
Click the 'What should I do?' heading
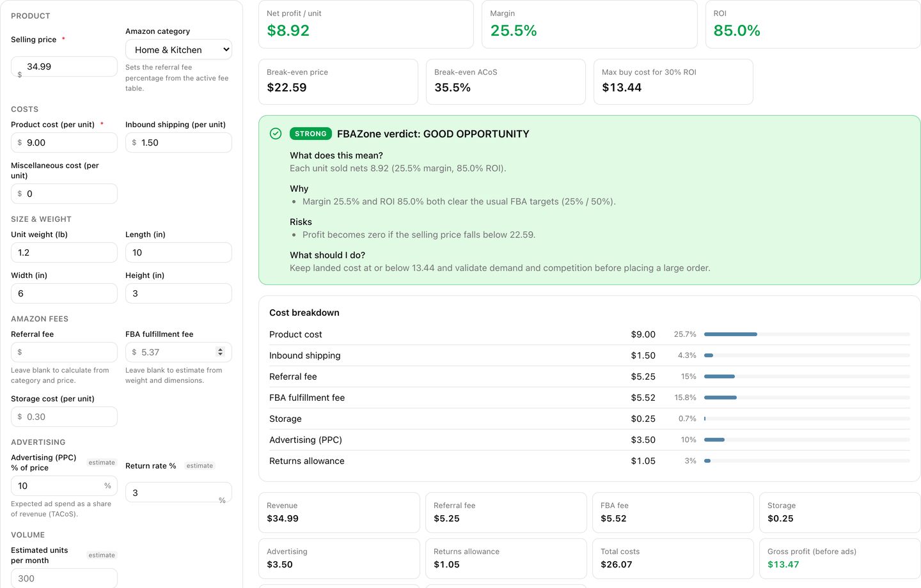pos(327,255)
